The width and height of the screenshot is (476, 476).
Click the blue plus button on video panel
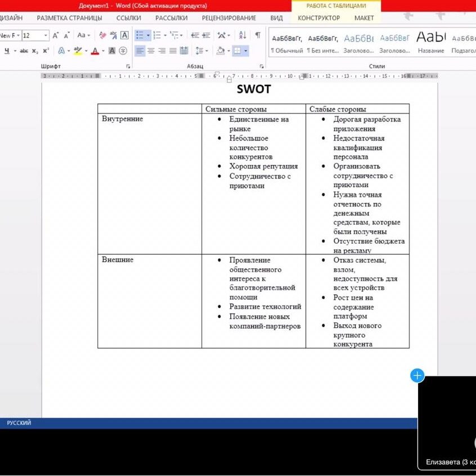point(417,375)
